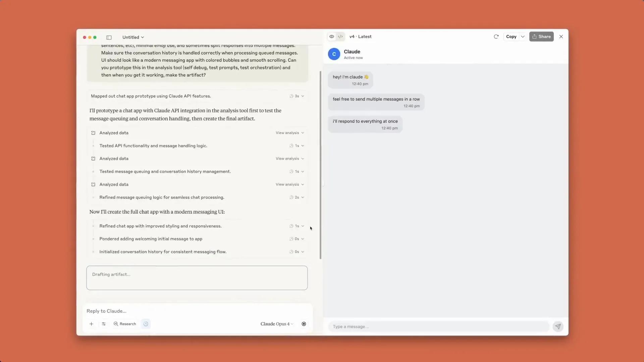Click the yellow minimize window button
Screen dimensions: 644x362
(90, 38)
